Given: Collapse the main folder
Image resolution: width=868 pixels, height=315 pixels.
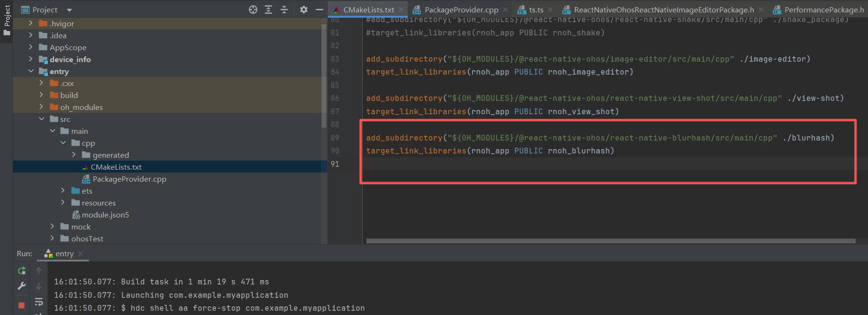Looking at the screenshot, I should (52, 130).
